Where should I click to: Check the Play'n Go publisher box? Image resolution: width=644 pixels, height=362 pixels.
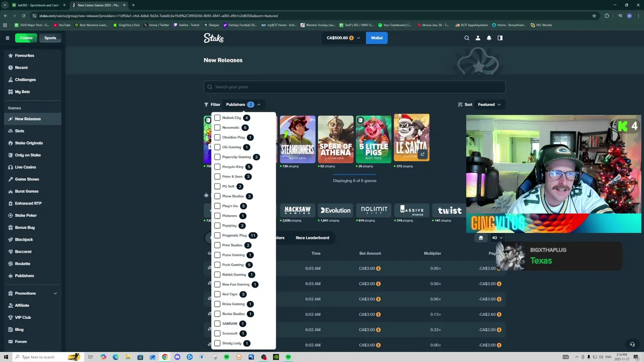[x=217, y=206]
